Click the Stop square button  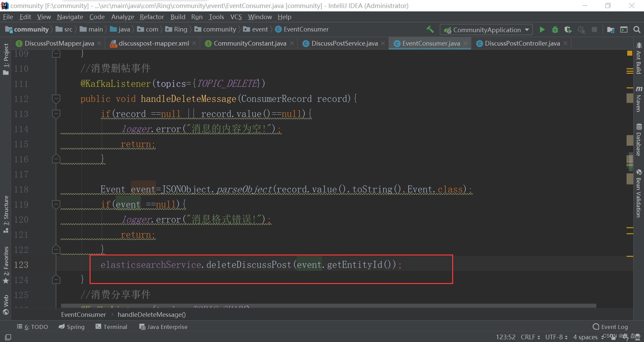pos(594,30)
